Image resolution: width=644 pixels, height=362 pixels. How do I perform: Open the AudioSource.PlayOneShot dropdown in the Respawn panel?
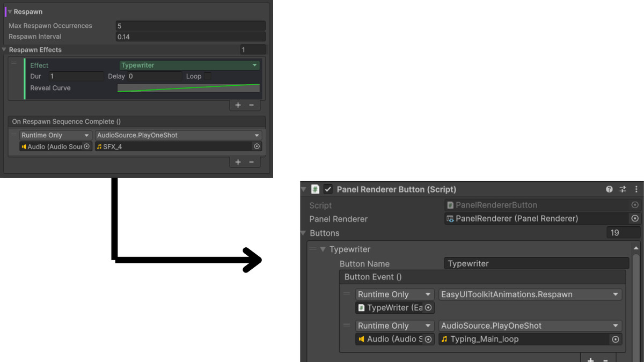coord(178,136)
